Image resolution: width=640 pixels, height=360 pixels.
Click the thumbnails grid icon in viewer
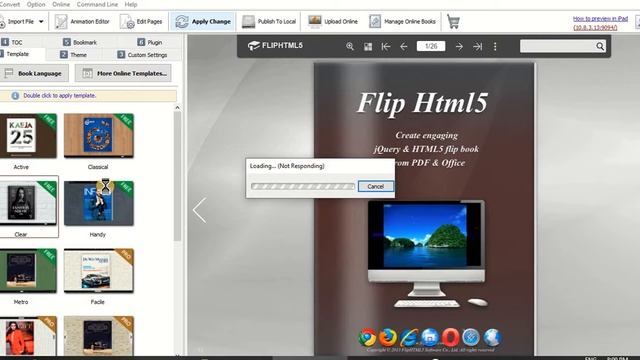pos(368,47)
